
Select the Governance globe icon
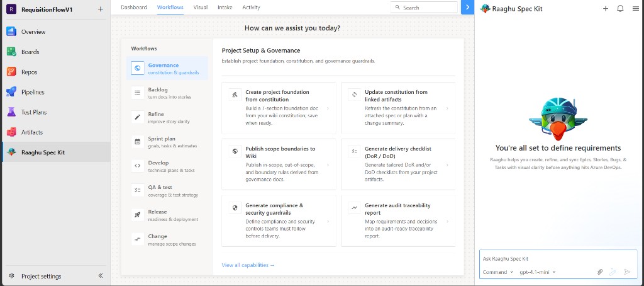138,68
